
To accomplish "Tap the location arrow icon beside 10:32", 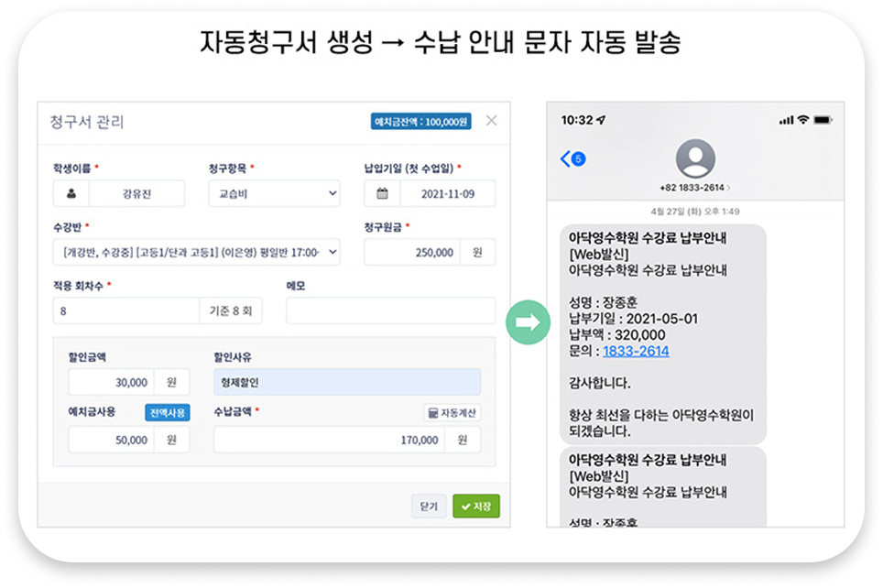I will (601, 120).
